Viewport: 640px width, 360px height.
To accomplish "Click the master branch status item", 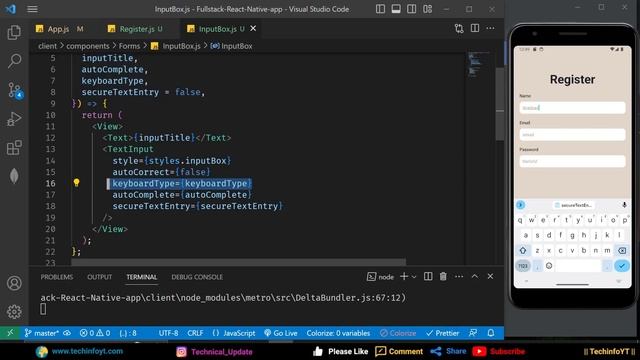I will [41, 333].
